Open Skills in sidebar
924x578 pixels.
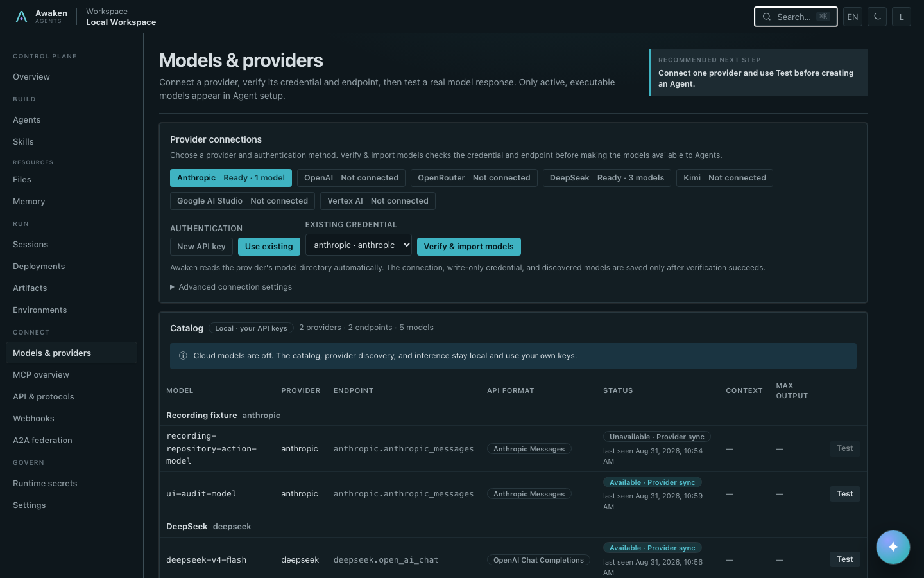[x=71, y=142]
